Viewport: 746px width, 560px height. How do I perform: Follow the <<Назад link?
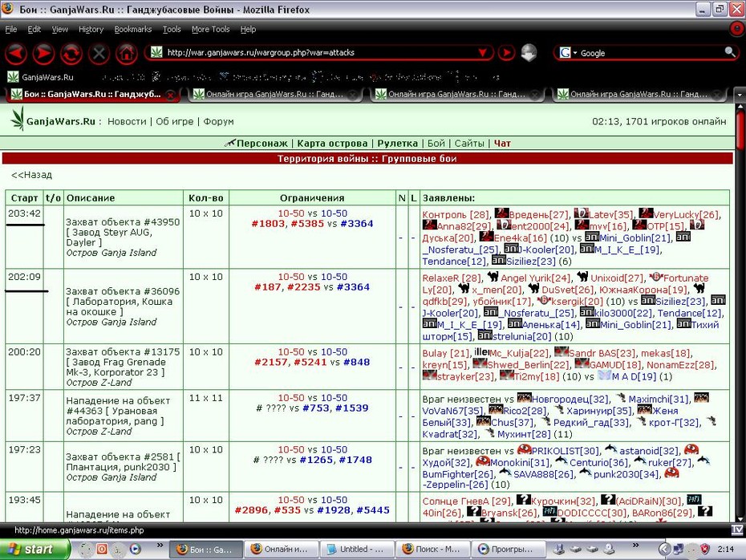click(31, 175)
